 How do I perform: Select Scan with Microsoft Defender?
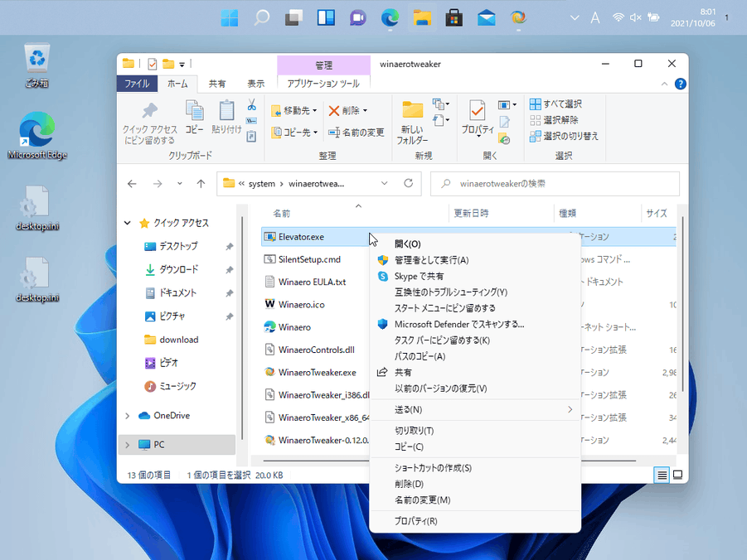tap(475, 324)
